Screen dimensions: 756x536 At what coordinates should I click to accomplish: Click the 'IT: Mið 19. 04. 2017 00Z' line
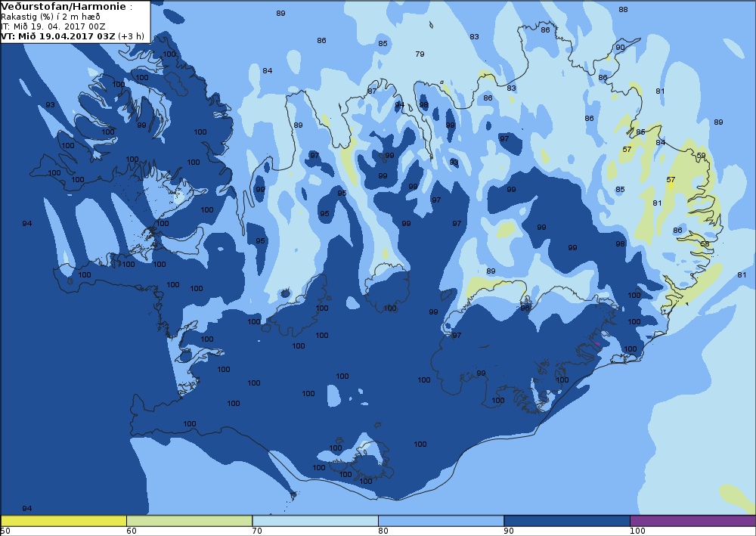click(53, 26)
